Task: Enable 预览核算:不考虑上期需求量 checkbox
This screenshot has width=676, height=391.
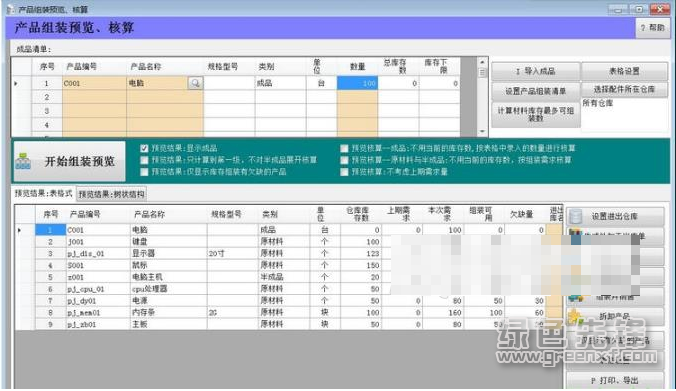Action: pos(344,172)
